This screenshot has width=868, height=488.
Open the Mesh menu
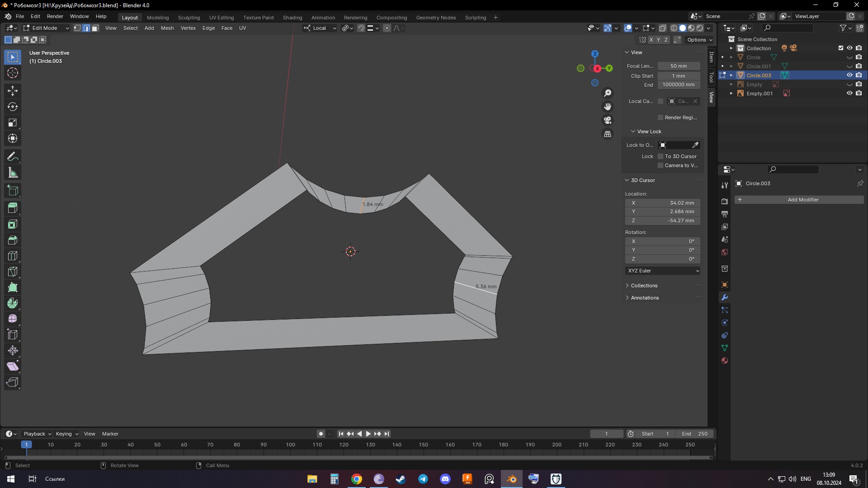167,28
